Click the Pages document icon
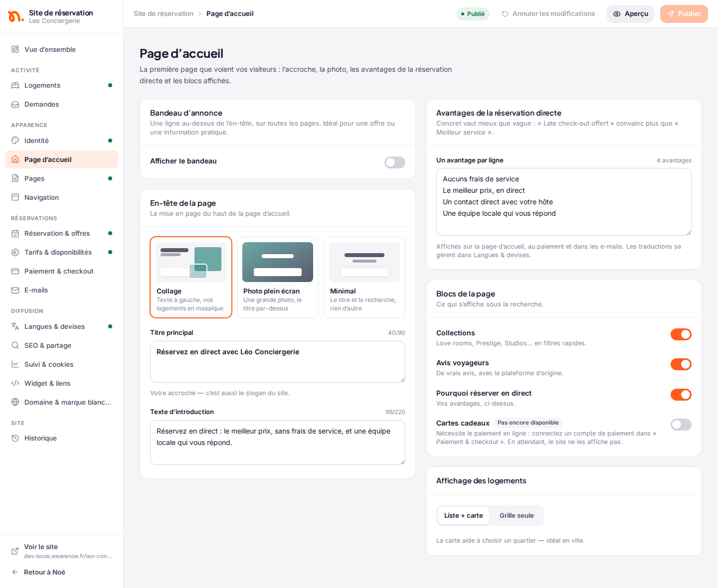718x588 pixels. 15,178
